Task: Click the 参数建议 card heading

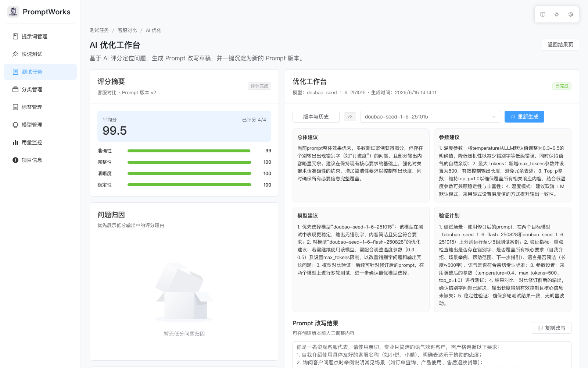Action: [x=449, y=137]
